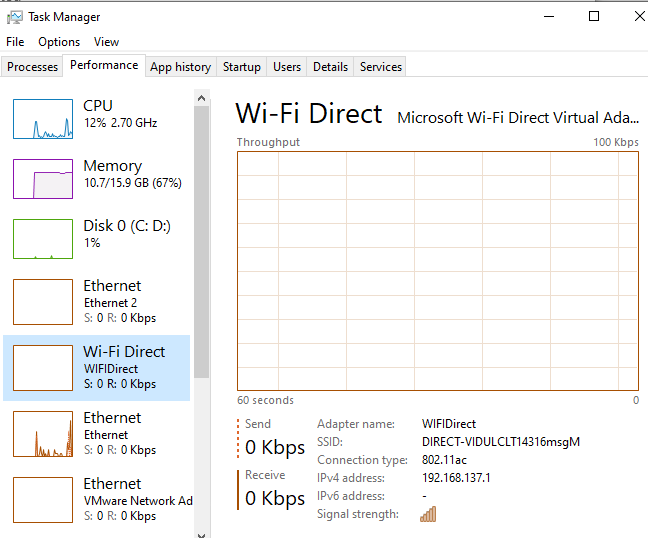Click the 'Disk 0 (C: D:)' label
The height and width of the screenshot is (538, 648).
pos(127,226)
